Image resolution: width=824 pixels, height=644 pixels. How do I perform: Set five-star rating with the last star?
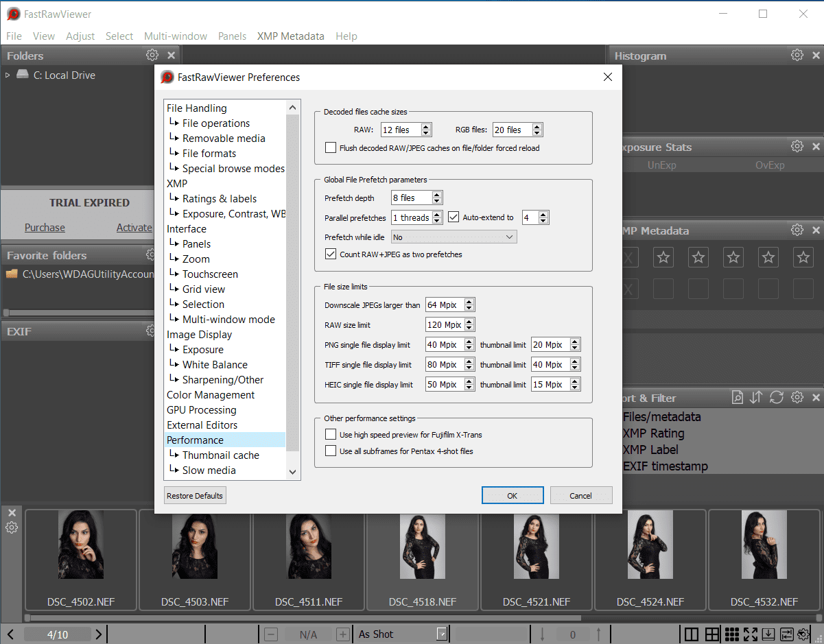(x=803, y=258)
